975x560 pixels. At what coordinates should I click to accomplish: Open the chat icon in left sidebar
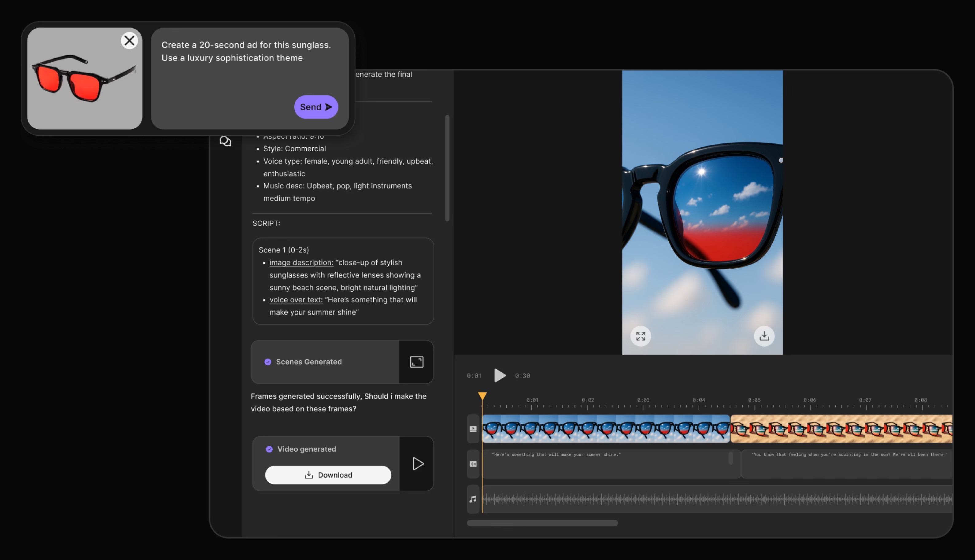225,141
